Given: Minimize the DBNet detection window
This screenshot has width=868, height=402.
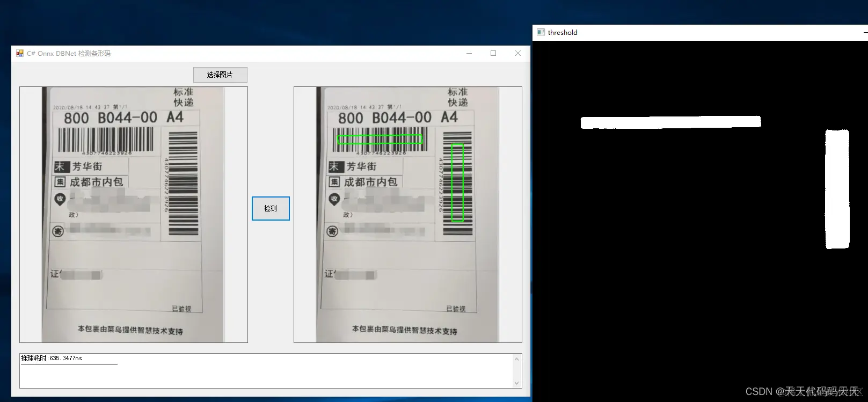Looking at the screenshot, I should pos(469,53).
